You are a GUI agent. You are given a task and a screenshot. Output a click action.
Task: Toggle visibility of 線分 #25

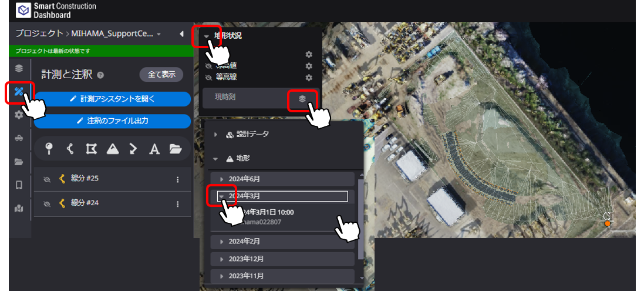click(x=47, y=179)
